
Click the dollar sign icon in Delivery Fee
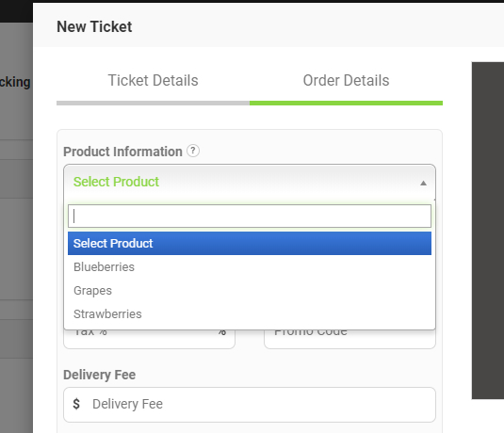tap(76, 404)
